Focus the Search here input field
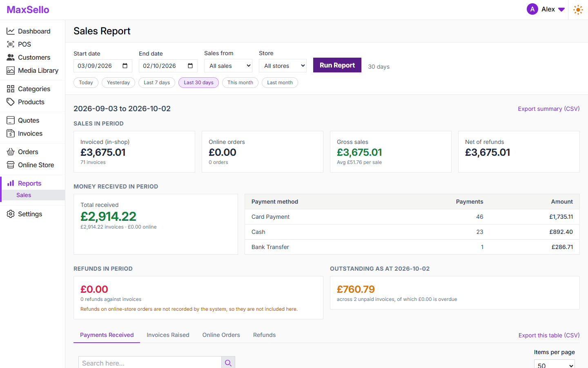 tap(150, 363)
